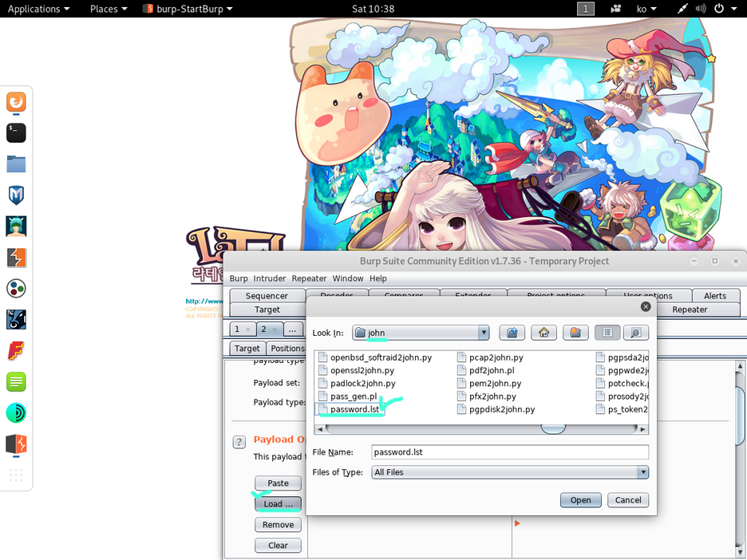Image resolution: width=747 pixels, height=560 pixels.
Task: Click file list scroll-left arrow
Action: 320,429
